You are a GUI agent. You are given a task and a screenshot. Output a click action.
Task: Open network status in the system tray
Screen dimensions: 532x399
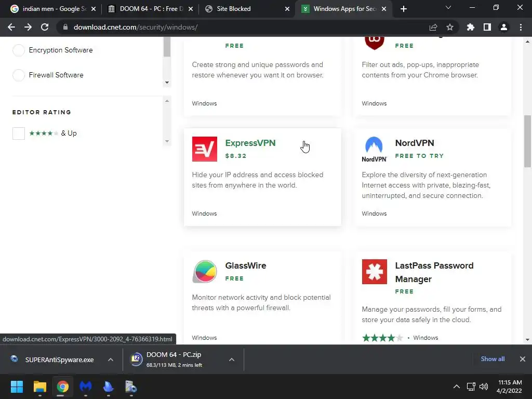[x=471, y=387]
